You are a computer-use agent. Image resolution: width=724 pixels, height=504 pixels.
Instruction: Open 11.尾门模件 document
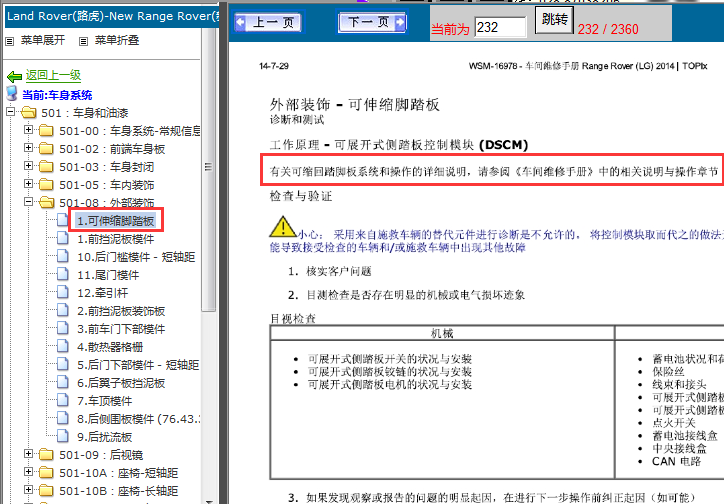point(108,275)
